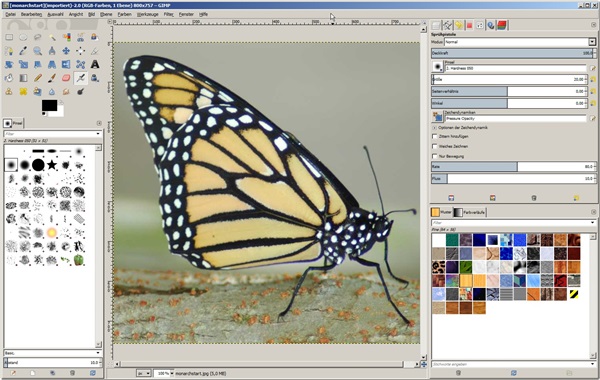The image size is (600, 380).
Task: Pick the Ellipse Select tool
Action: [23, 37]
